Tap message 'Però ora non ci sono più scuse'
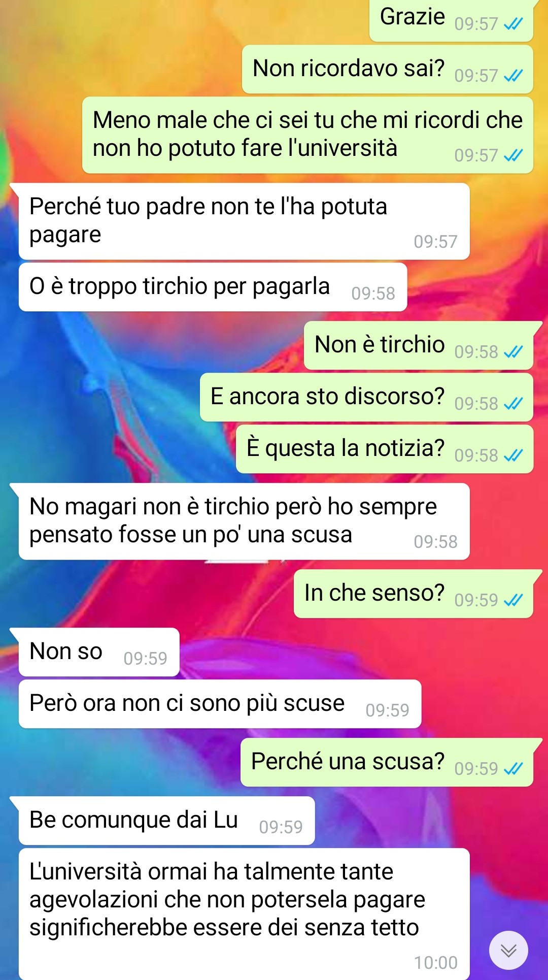Viewport: 548px width, 980px height. (x=220, y=704)
